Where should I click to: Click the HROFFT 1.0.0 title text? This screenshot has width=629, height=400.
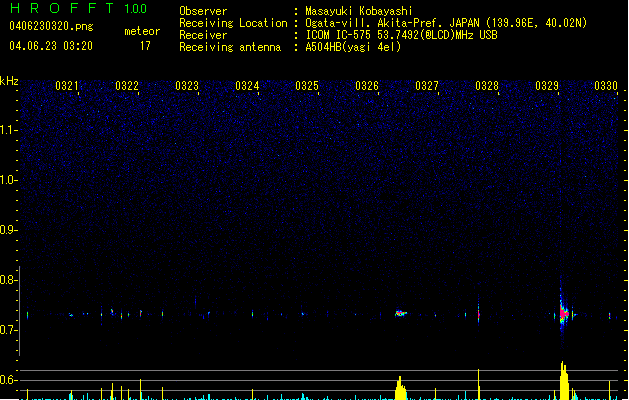click(x=78, y=8)
